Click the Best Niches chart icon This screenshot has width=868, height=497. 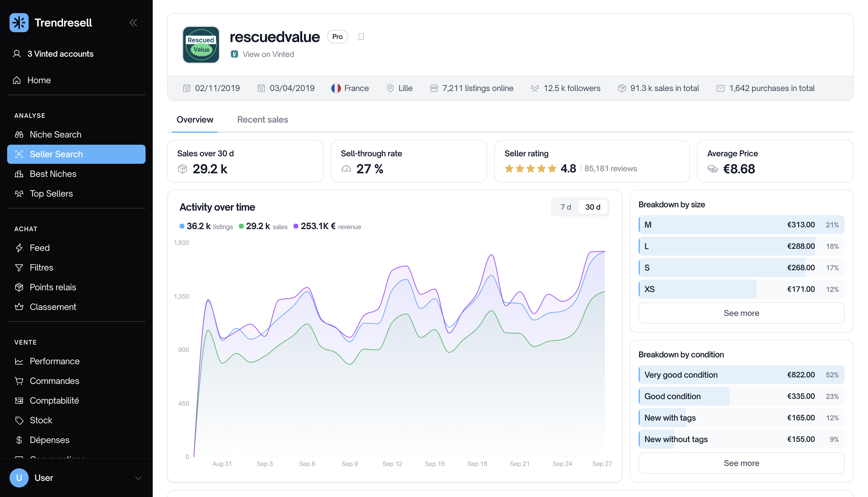tap(19, 174)
